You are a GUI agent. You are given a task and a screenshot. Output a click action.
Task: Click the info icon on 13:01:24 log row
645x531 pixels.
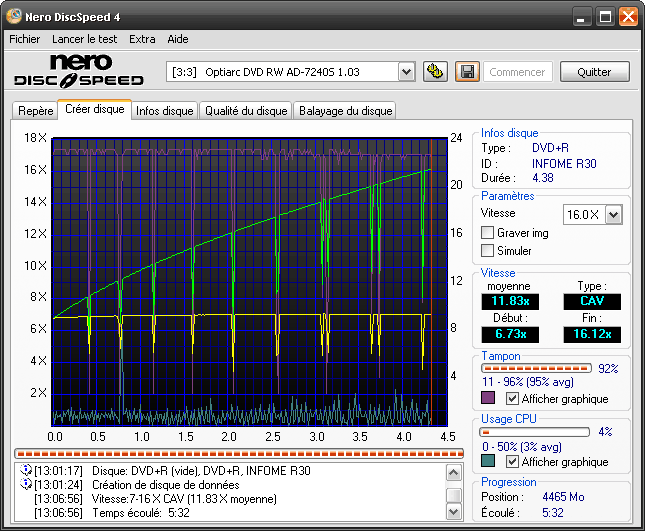click(x=26, y=483)
